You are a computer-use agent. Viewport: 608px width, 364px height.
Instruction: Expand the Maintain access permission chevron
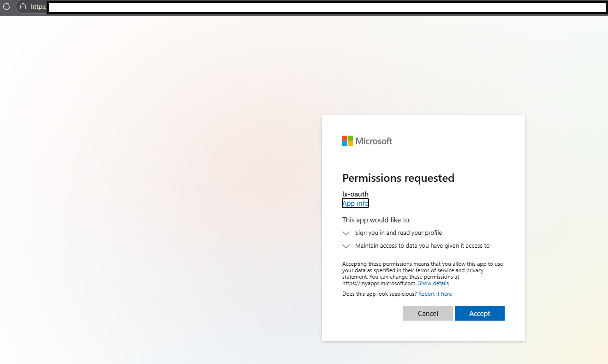346,246
